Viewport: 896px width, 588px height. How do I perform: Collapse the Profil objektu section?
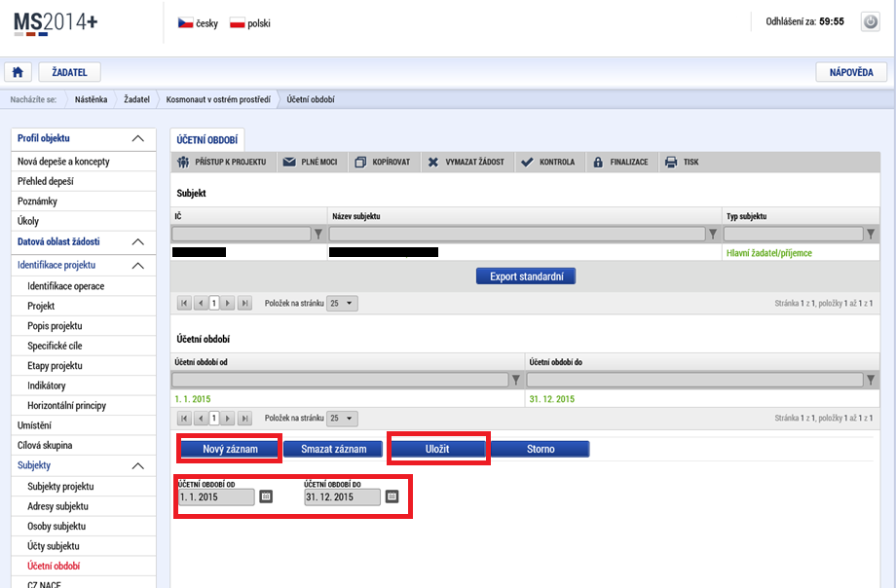pos(137,139)
